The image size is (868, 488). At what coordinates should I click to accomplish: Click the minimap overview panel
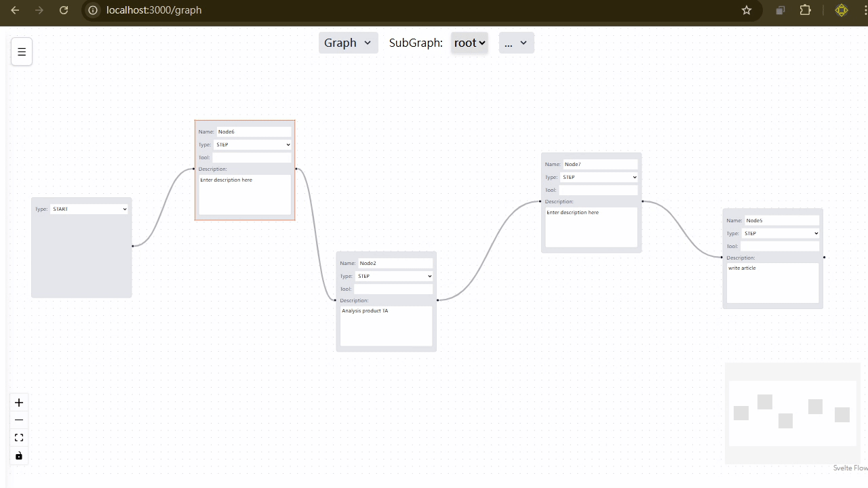pyautogui.click(x=792, y=413)
